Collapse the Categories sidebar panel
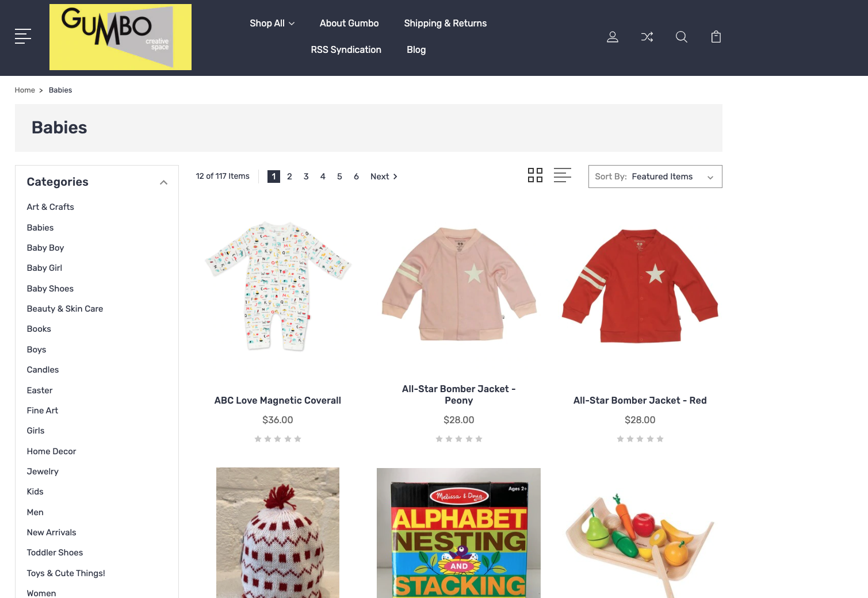Image resolution: width=868 pixels, height=598 pixels. (x=163, y=182)
